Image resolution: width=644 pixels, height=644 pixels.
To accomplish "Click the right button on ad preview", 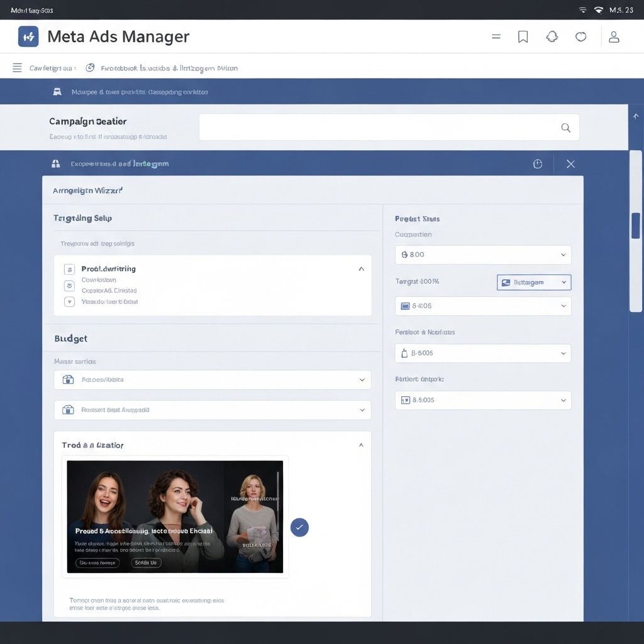I will click(x=146, y=563).
